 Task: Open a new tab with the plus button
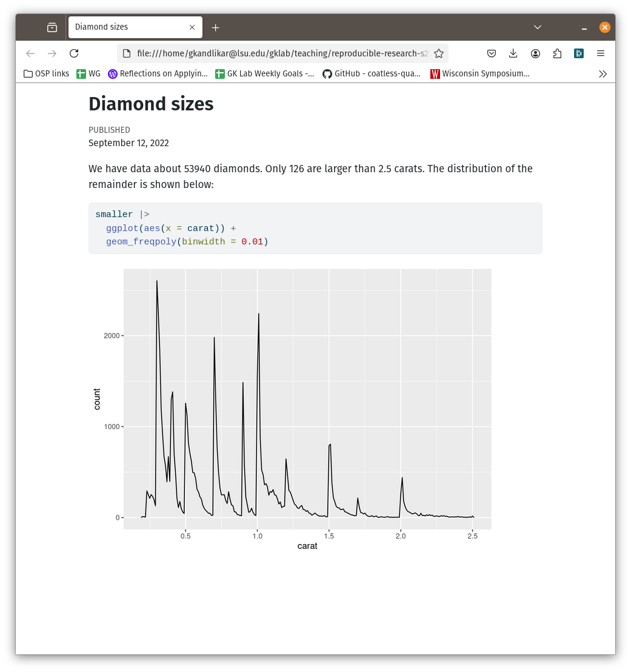pos(216,27)
